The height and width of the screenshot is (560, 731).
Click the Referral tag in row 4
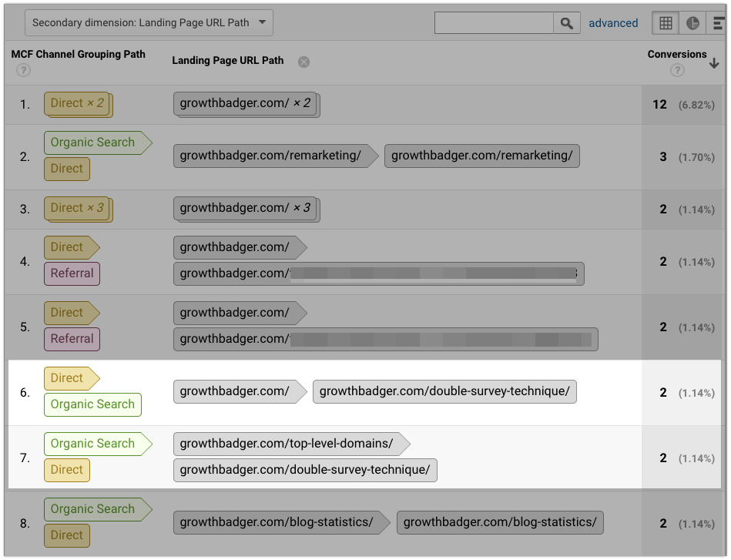pyautogui.click(x=72, y=273)
